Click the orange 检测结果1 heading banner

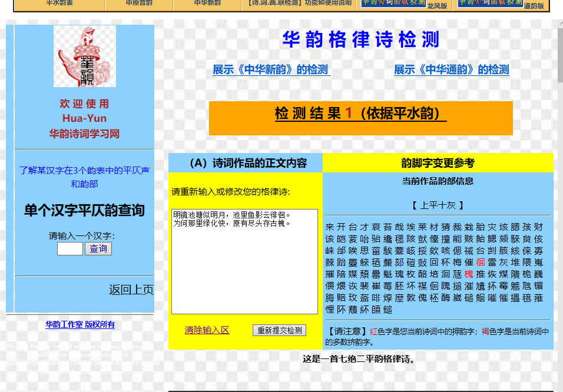(360, 114)
